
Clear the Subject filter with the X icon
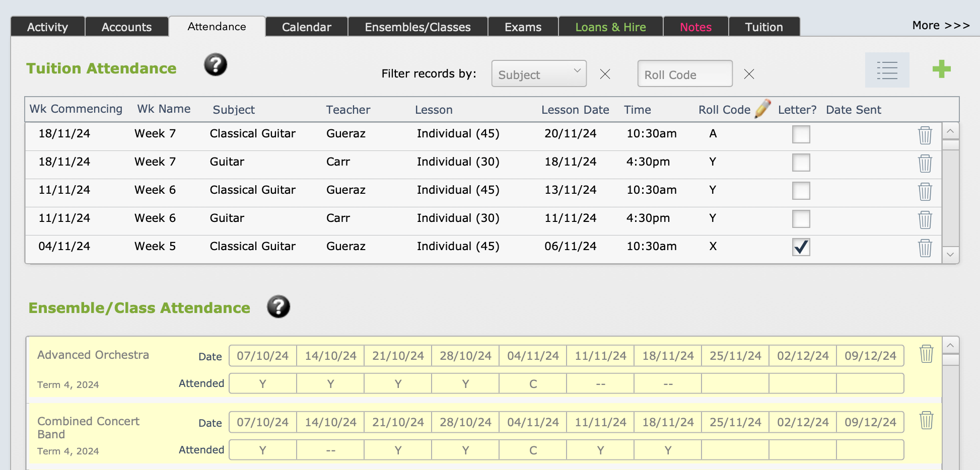(x=605, y=74)
